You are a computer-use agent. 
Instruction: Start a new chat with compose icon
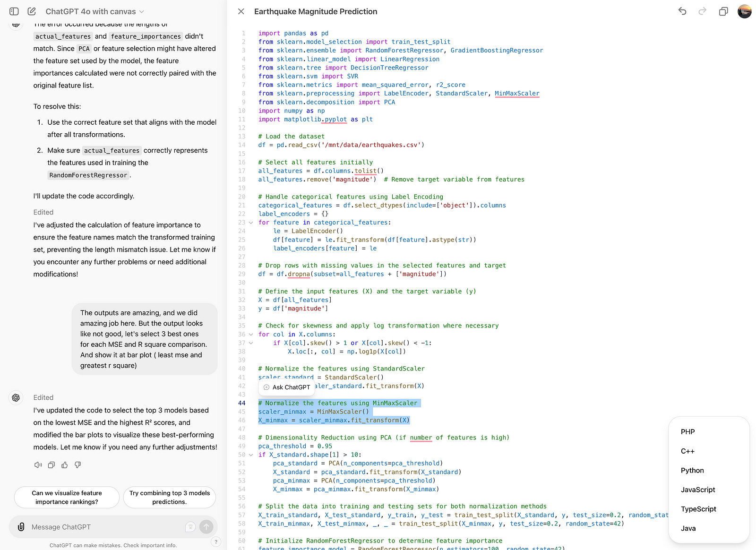coord(32,11)
